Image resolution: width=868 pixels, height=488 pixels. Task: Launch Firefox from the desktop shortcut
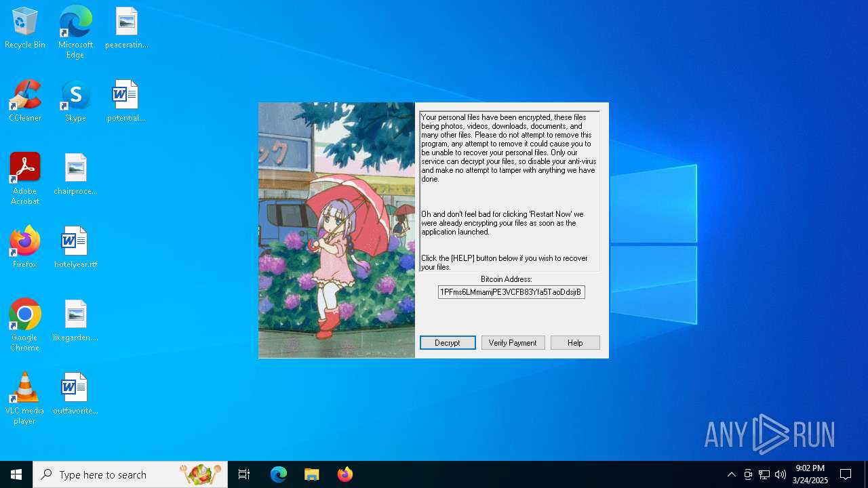tap(25, 248)
